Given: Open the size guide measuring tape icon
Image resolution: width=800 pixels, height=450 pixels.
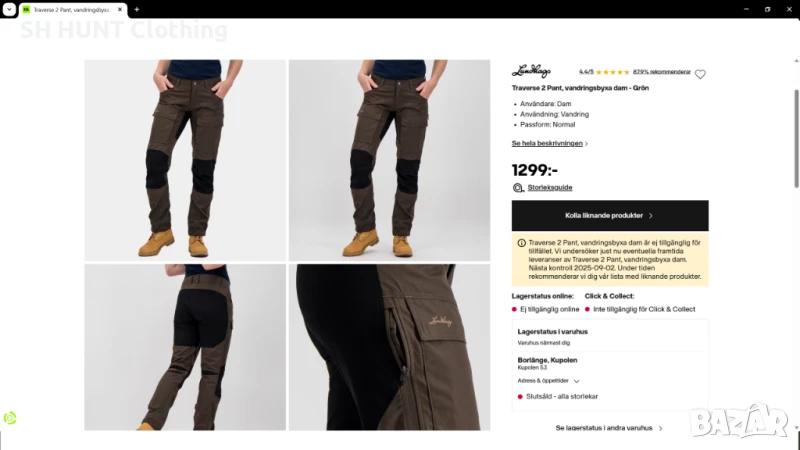Looking at the screenshot, I should click(x=518, y=188).
